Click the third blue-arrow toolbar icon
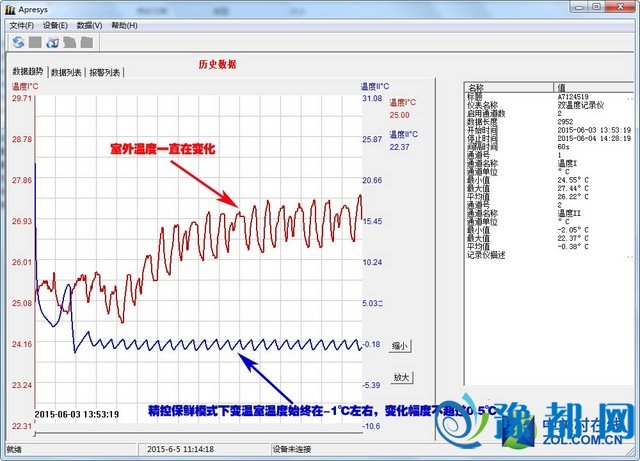Screen dimensions: 640x461 [52, 42]
